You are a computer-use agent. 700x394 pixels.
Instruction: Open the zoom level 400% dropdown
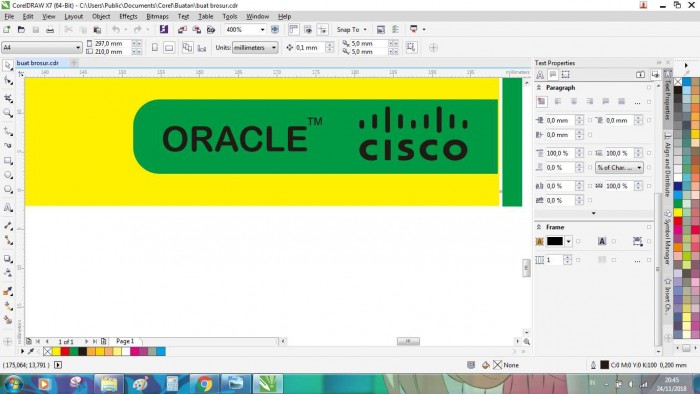(262, 29)
